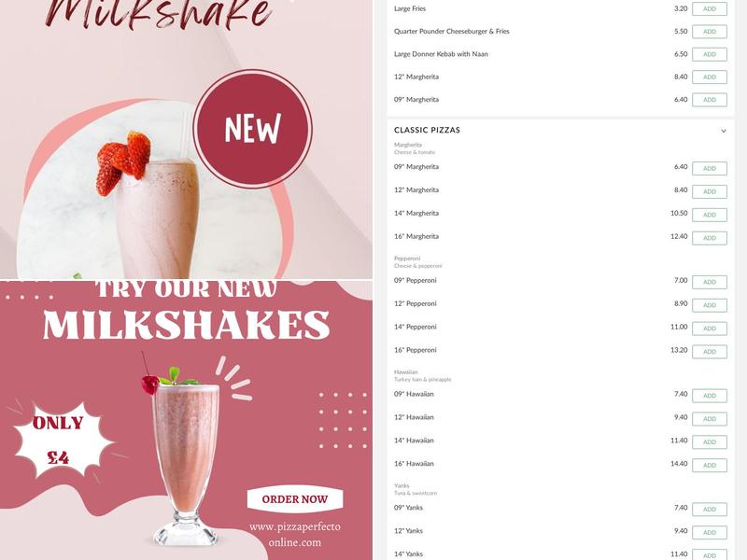Image resolution: width=747 pixels, height=560 pixels.
Task: Open the Try Our New Milkshakes promo image
Action: pyautogui.click(x=186, y=421)
